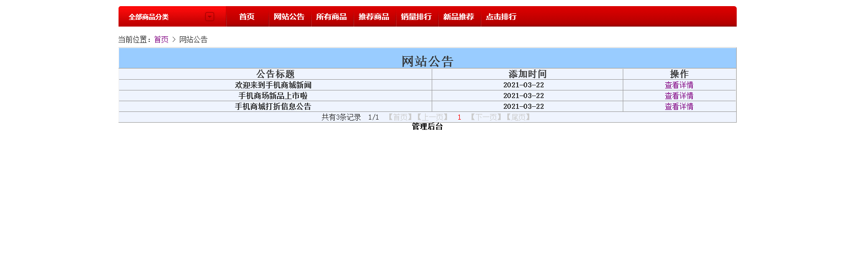The height and width of the screenshot is (277, 868).
Task: Go to 上一页 in the pagination
Action: 432,118
